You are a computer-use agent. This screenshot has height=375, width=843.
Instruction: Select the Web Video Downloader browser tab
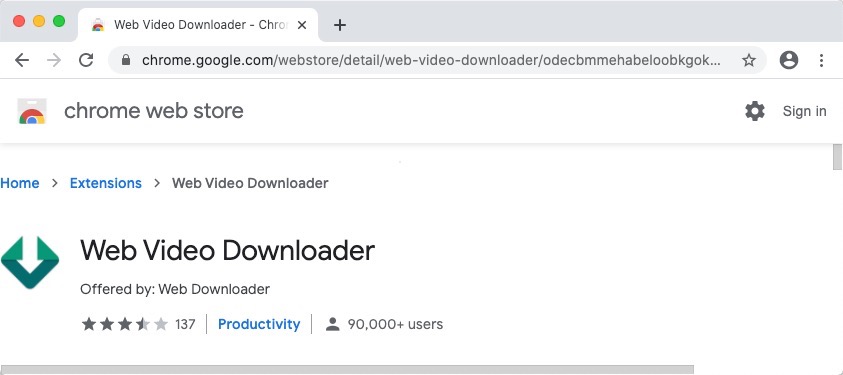pos(198,25)
